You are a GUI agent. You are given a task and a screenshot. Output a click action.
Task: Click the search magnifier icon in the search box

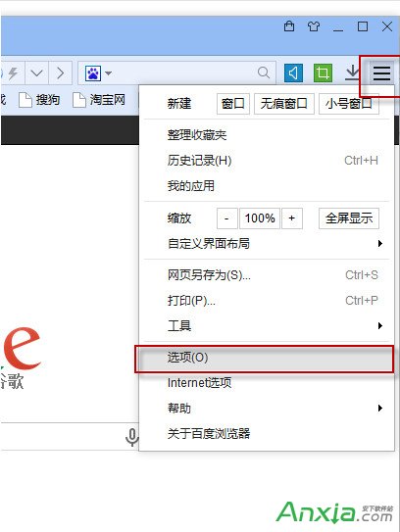point(263,73)
